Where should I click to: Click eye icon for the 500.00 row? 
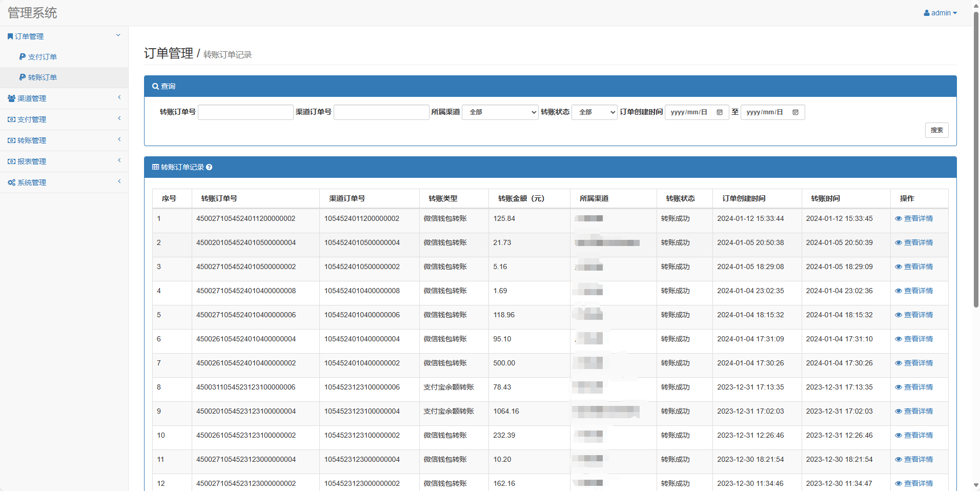(x=899, y=363)
